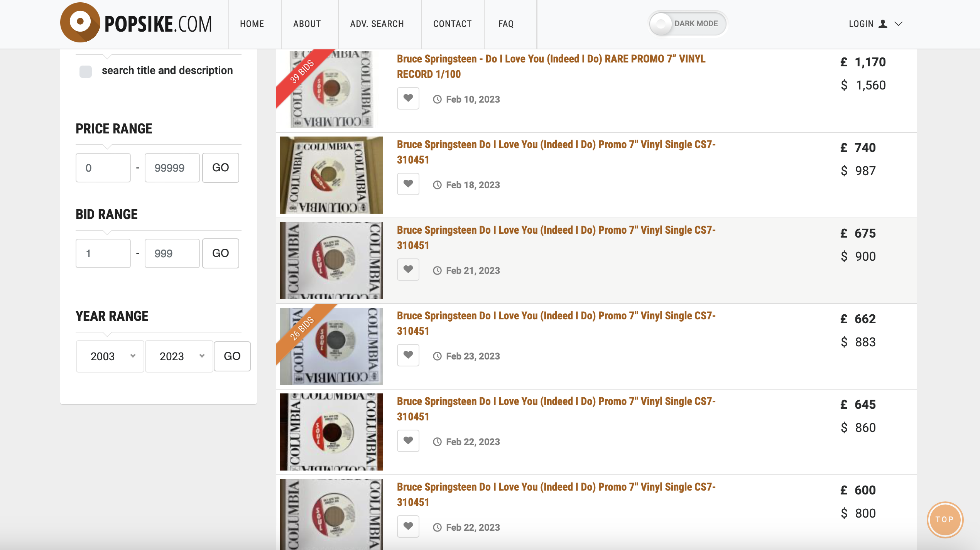This screenshot has width=980, height=550.
Task: Click the maximum price field showing 99999
Action: click(172, 168)
